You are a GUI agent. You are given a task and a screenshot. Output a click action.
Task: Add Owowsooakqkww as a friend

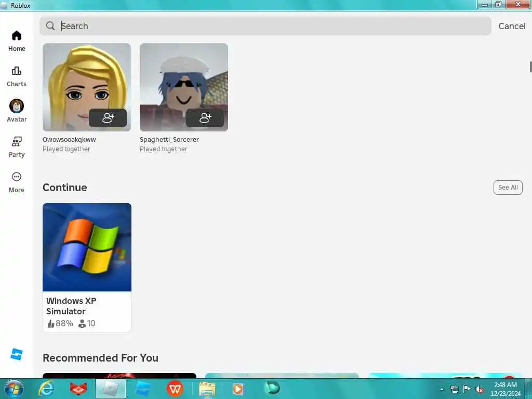(108, 118)
